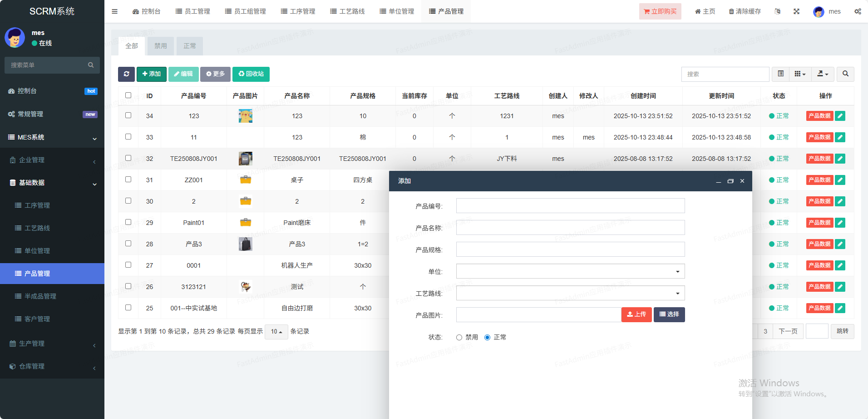Click the magnifier search button beside export
Viewport: 868px width, 419px height.
[x=845, y=74]
